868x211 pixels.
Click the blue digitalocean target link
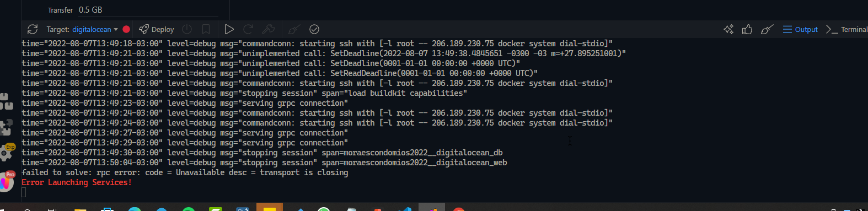point(92,29)
